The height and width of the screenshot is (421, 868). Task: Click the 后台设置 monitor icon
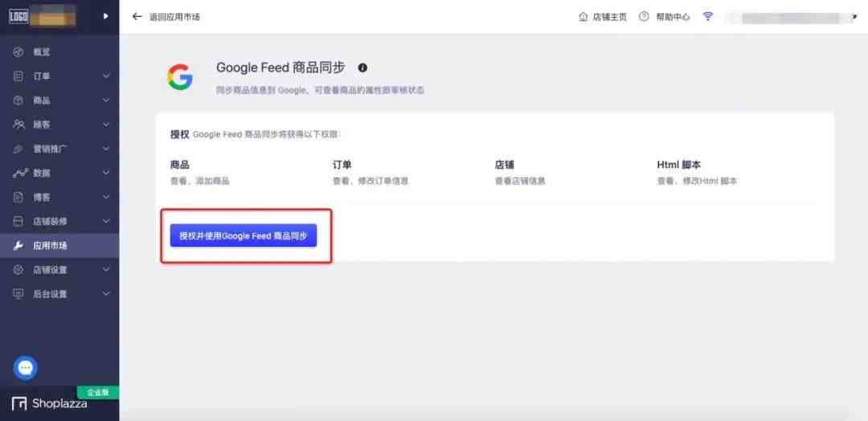(x=18, y=294)
